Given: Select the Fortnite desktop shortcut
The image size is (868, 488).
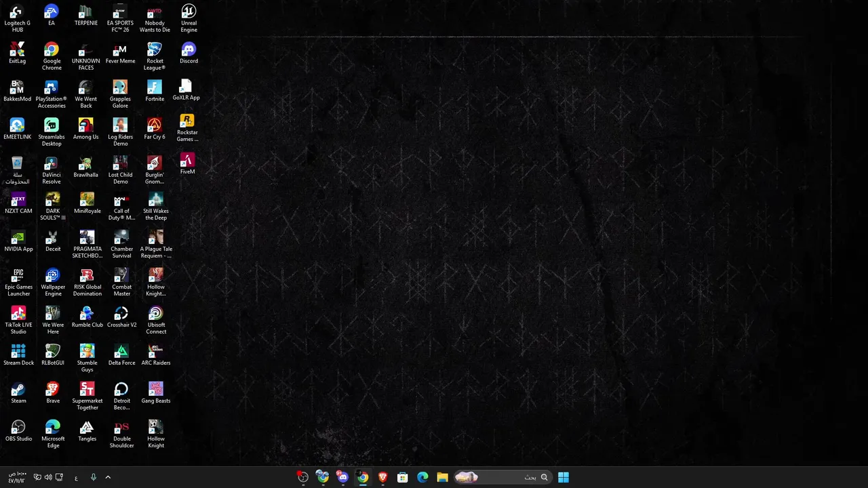Looking at the screenshot, I should (x=155, y=91).
